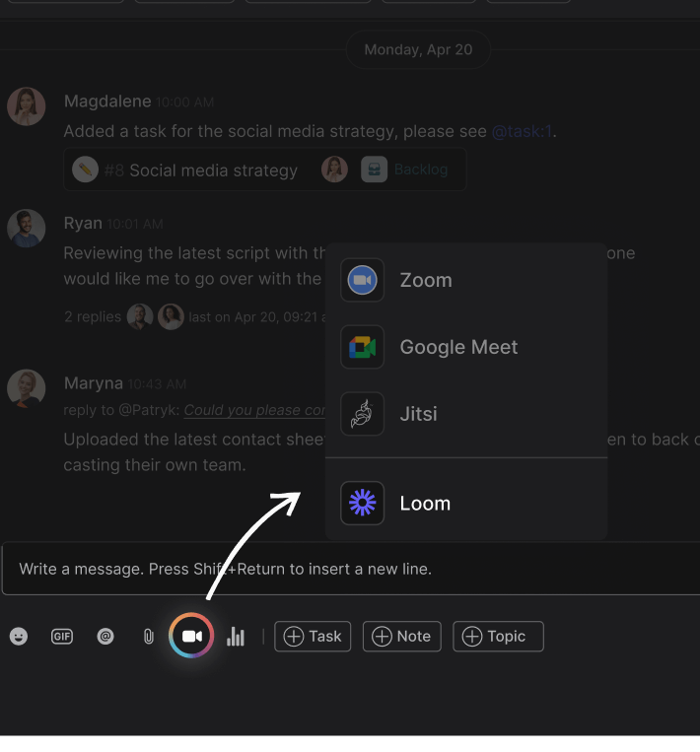Add a new Note from message toolbar

point(401,637)
